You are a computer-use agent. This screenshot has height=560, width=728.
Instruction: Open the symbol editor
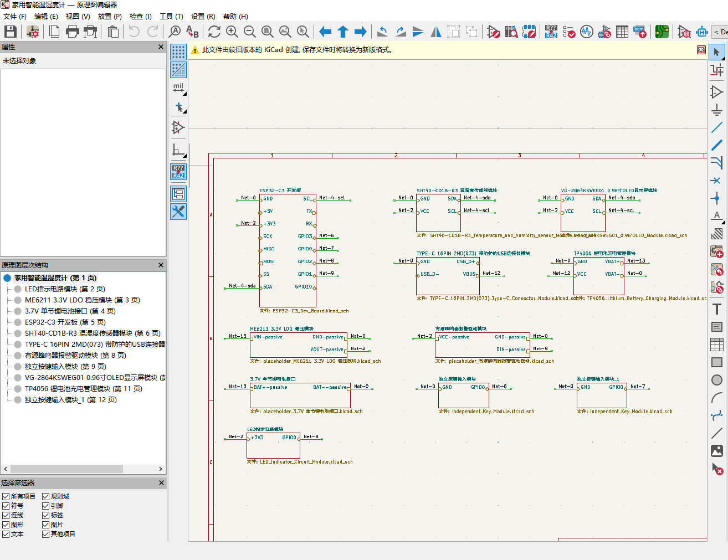(x=494, y=32)
